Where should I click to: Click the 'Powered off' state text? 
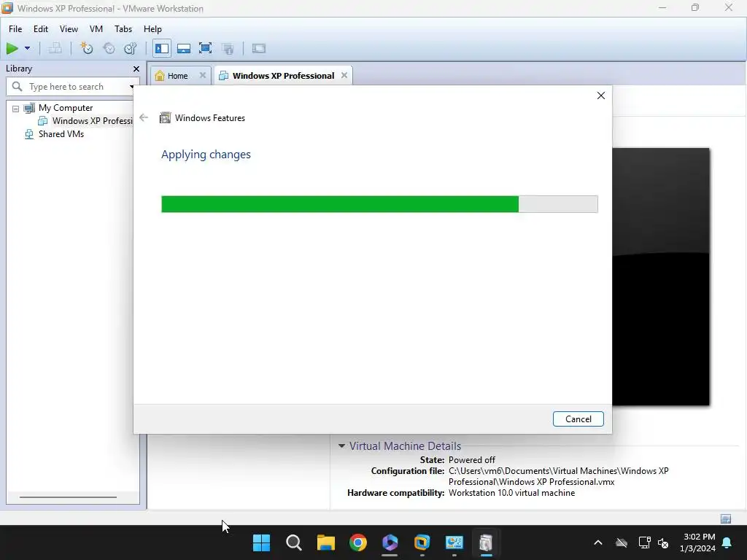tap(472, 460)
